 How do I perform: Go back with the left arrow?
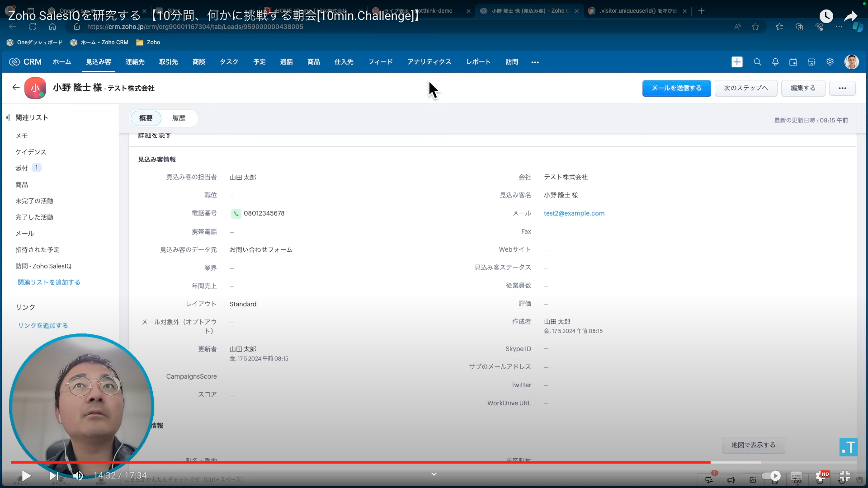point(16,87)
